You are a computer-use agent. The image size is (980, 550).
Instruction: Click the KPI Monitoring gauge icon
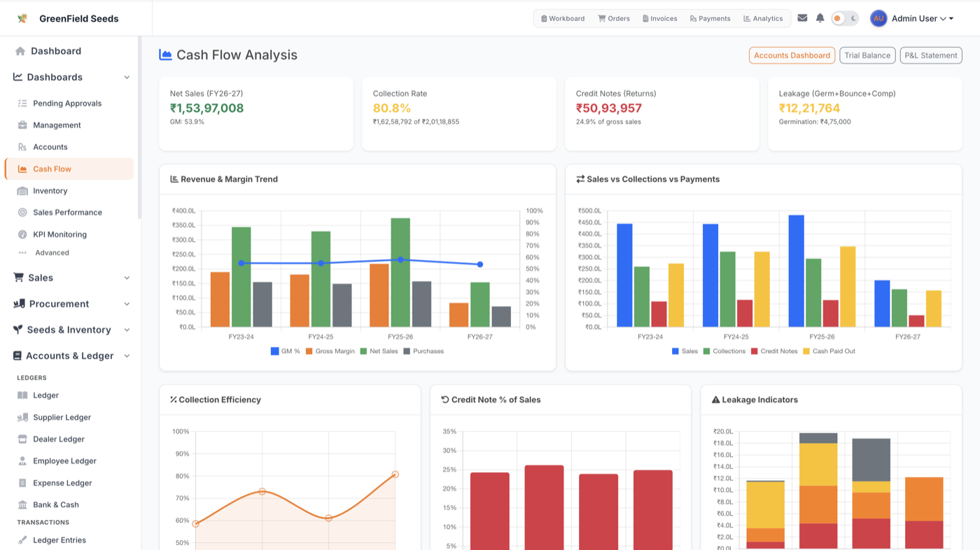[22, 235]
